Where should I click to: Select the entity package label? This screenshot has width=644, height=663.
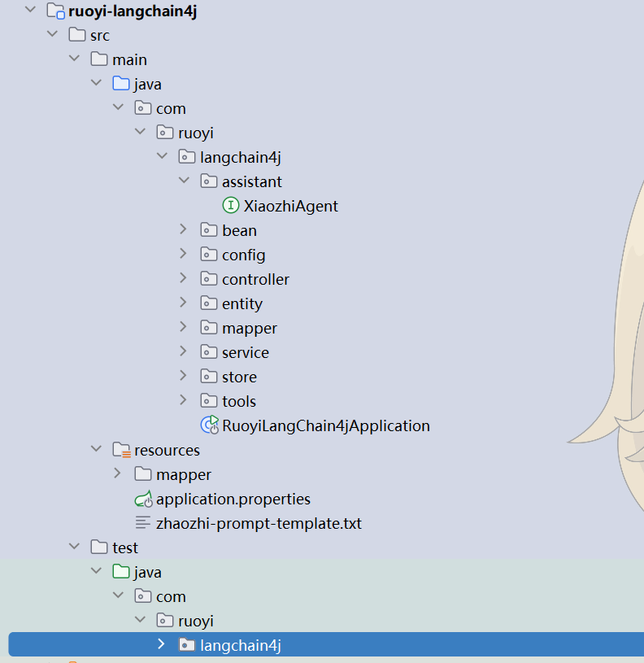[242, 303]
